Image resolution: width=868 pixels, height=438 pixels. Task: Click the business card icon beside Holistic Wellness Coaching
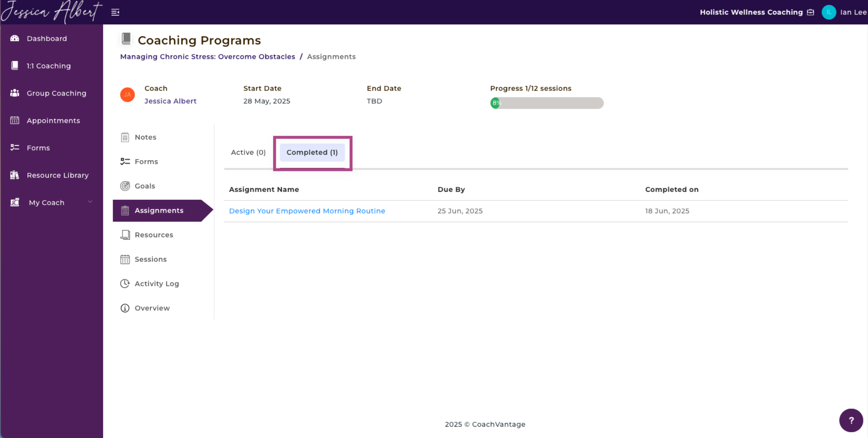coord(810,12)
